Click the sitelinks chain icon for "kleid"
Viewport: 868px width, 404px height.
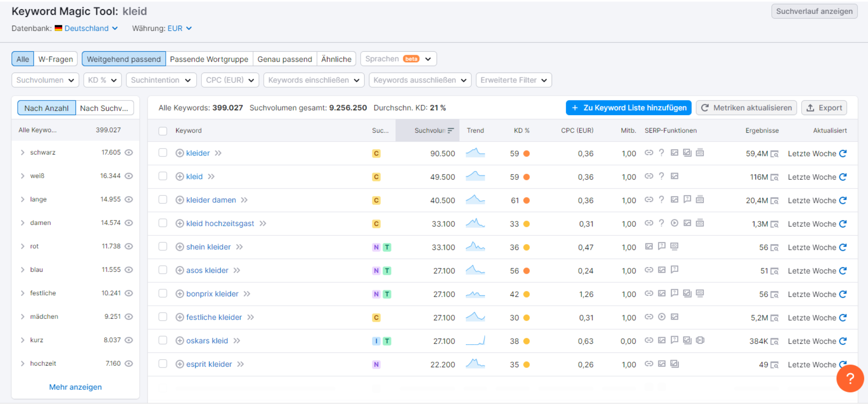(x=649, y=176)
